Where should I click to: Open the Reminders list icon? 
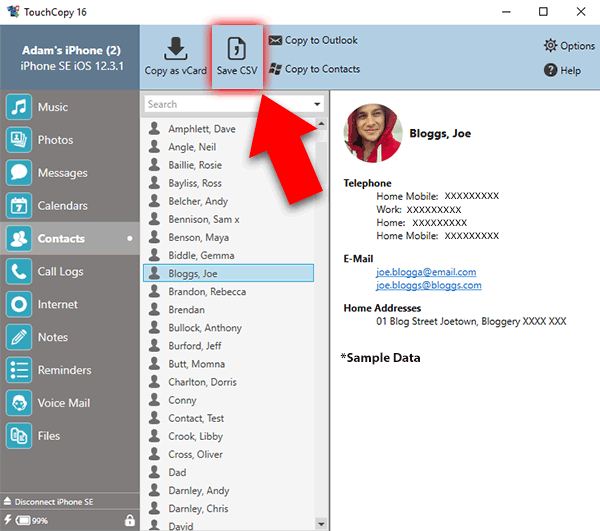pyautogui.click(x=19, y=370)
